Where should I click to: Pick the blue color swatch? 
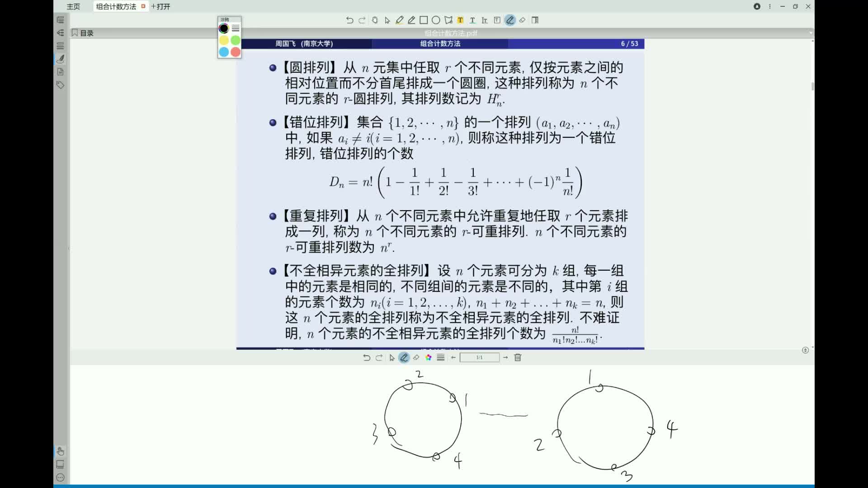pyautogui.click(x=224, y=52)
